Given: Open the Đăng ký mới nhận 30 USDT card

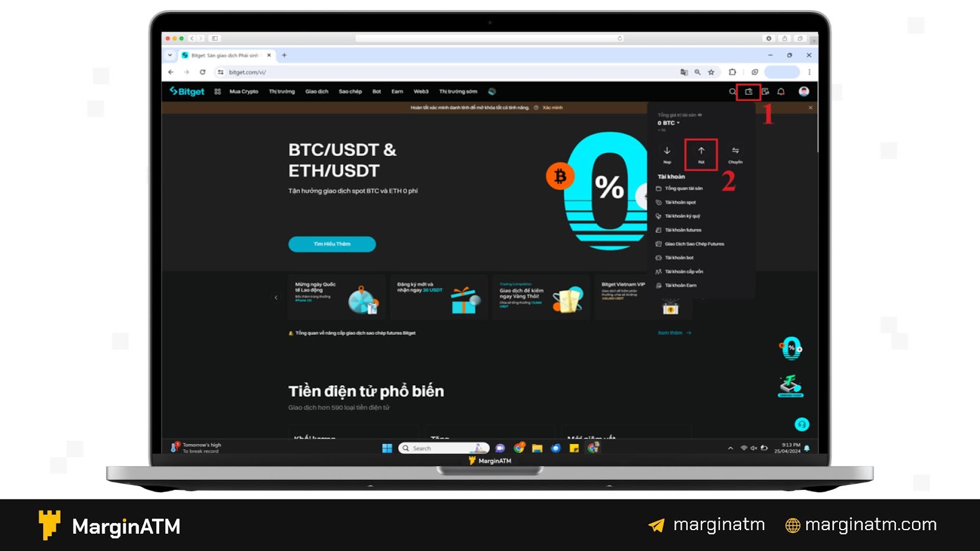Looking at the screenshot, I should click(439, 298).
